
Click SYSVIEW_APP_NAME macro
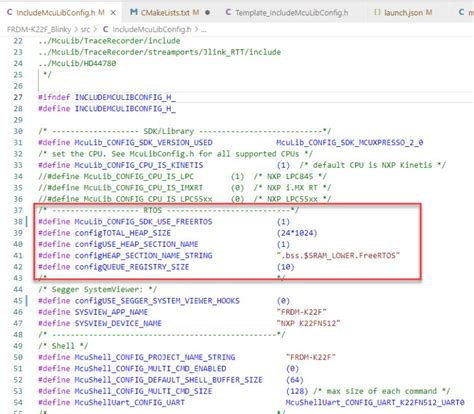tap(111, 312)
